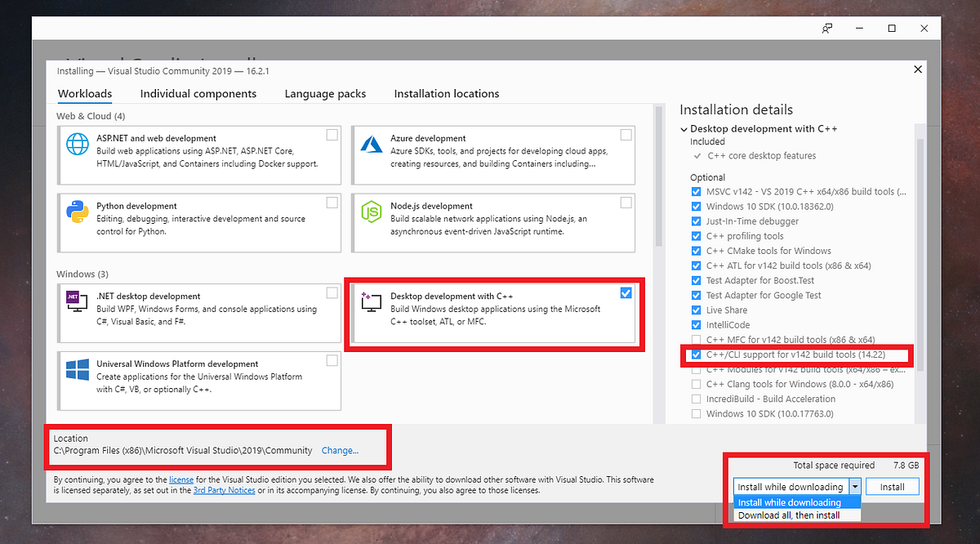Check C++ Clang tools for Windows
The width and height of the screenshot is (980, 544).
click(x=696, y=384)
